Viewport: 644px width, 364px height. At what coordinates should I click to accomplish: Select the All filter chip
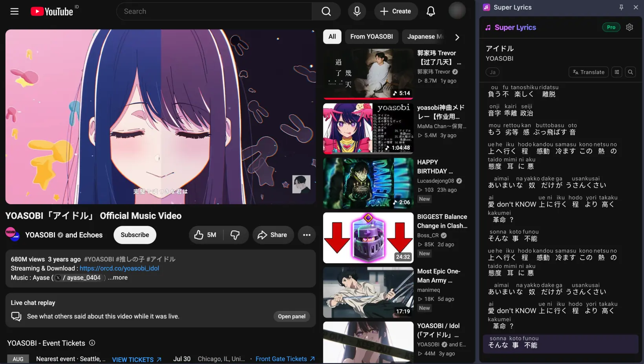[332, 37]
